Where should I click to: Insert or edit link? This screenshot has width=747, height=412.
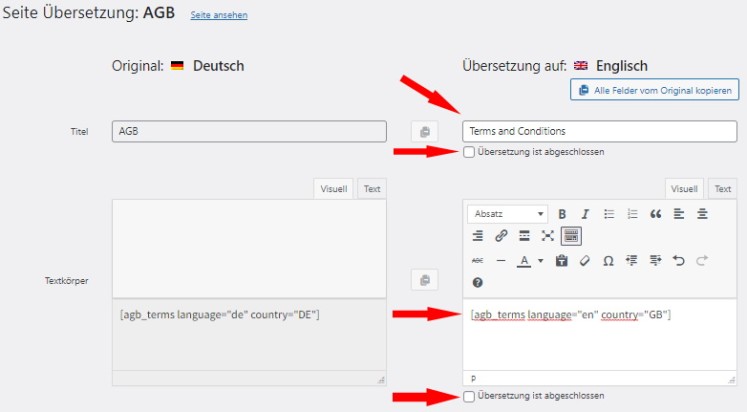501,236
